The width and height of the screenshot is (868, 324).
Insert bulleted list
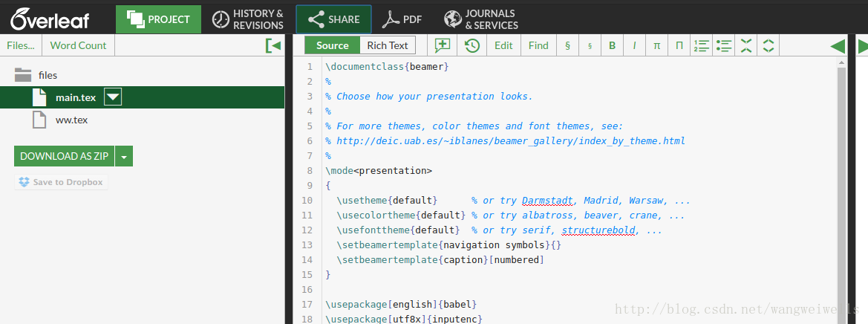[723, 45]
